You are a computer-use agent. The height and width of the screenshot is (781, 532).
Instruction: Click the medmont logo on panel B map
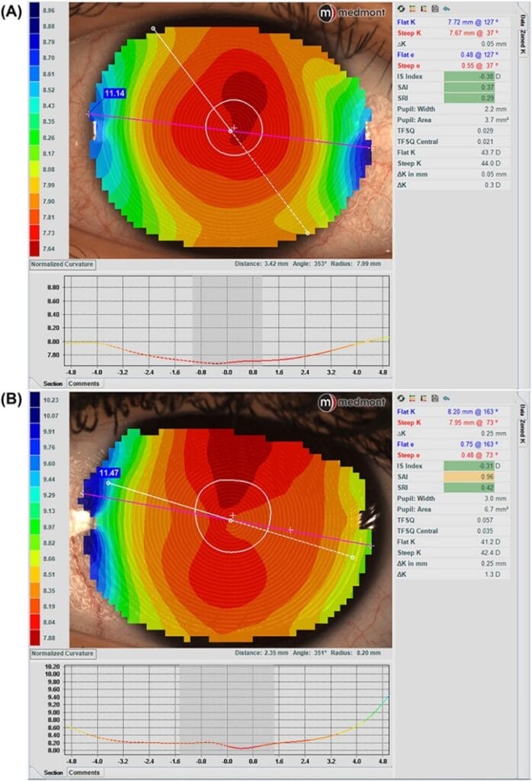tap(352, 402)
